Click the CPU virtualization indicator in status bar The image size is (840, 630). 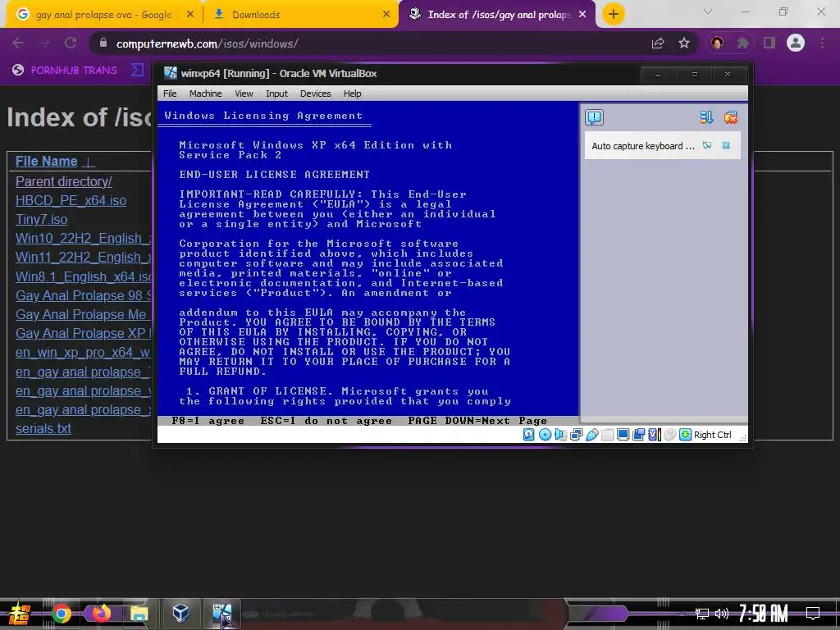coord(654,435)
